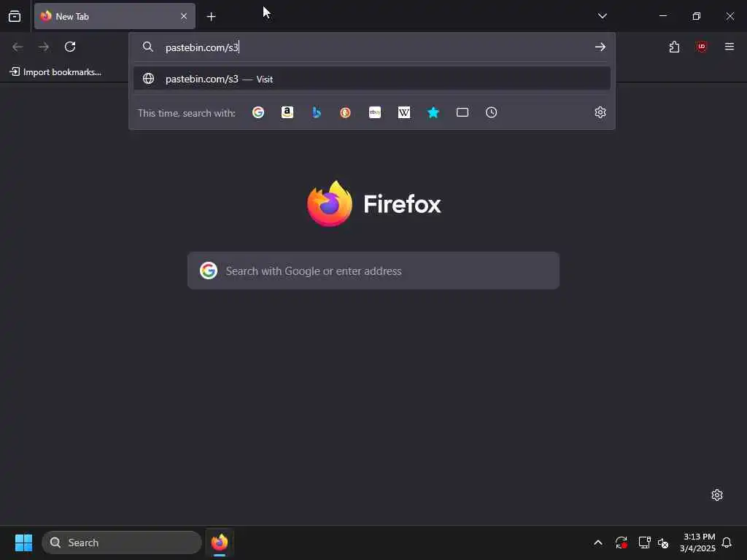Screen dimensions: 747x560
Task: Search this time with Wikipedia
Action: point(404,112)
